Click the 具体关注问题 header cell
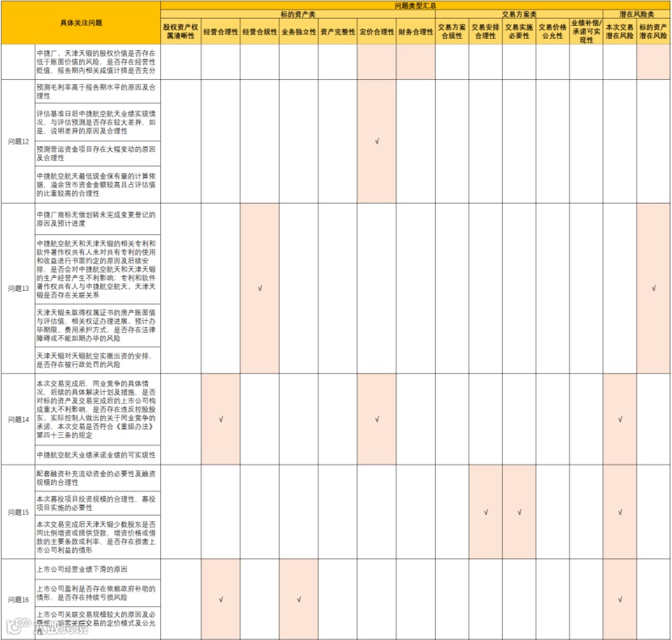This screenshot has width=672, height=640. pyautogui.click(x=81, y=23)
